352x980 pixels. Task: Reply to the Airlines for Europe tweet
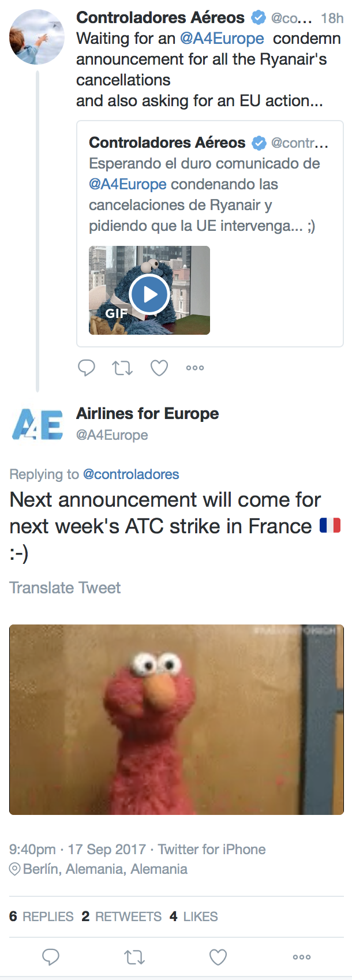(x=51, y=957)
